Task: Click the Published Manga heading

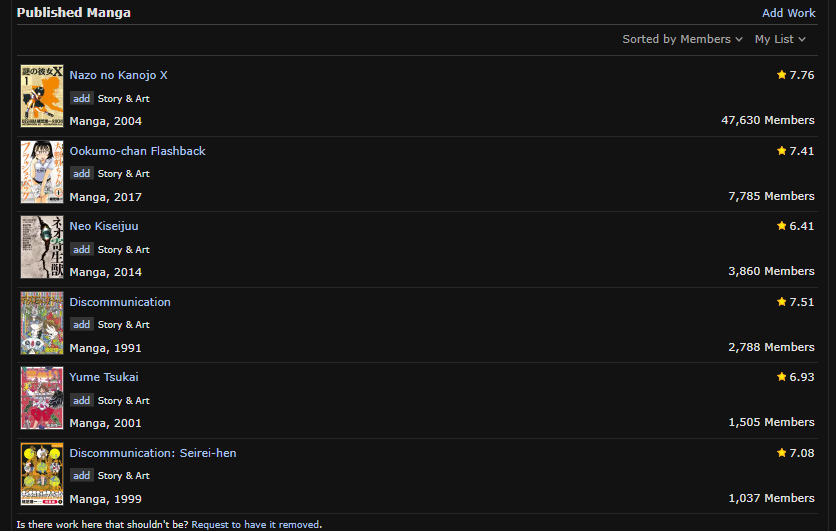Action: [74, 13]
